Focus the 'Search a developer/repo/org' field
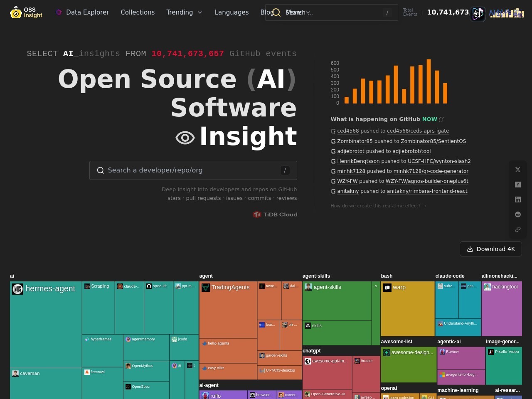This screenshot has height=399, width=532. point(193,170)
